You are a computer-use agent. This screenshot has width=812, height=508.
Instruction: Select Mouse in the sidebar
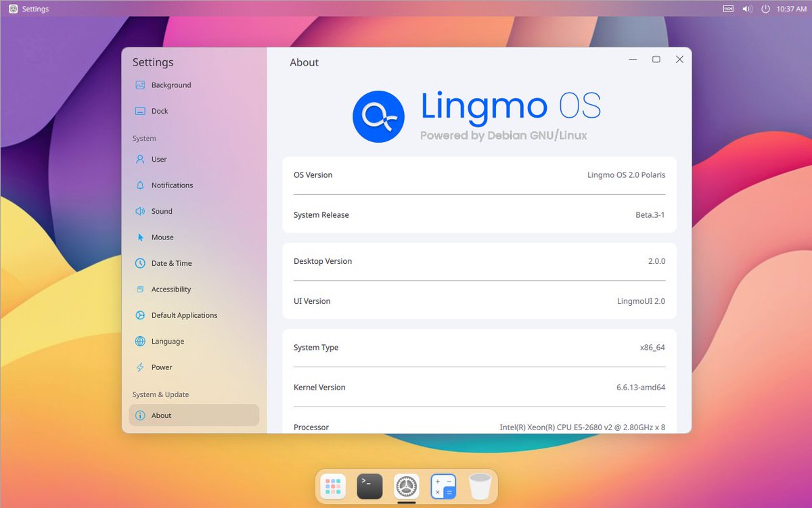(x=194, y=237)
